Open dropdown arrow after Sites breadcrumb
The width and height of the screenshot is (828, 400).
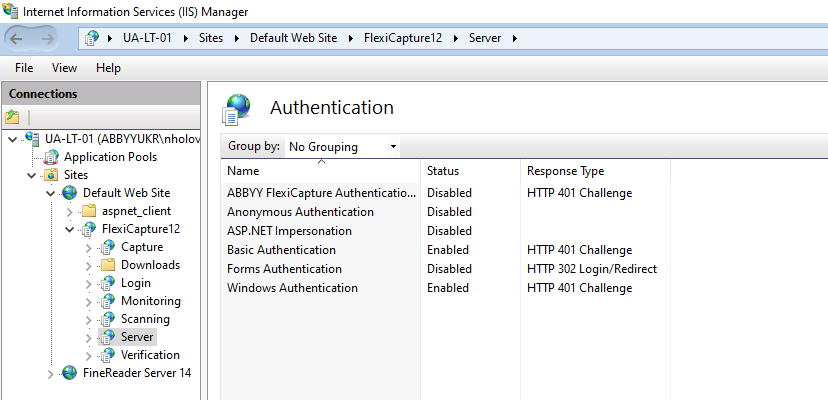237,38
